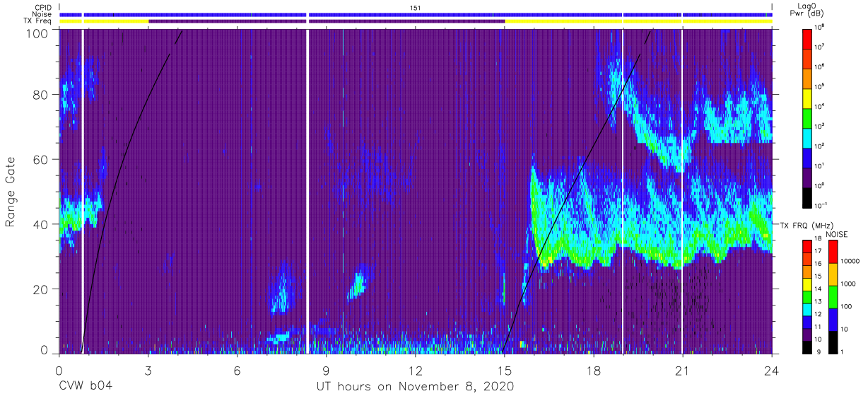The height and width of the screenshot is (401, 868).
Task: Click the CPID value 151
Action: click(x=415, y=8)
